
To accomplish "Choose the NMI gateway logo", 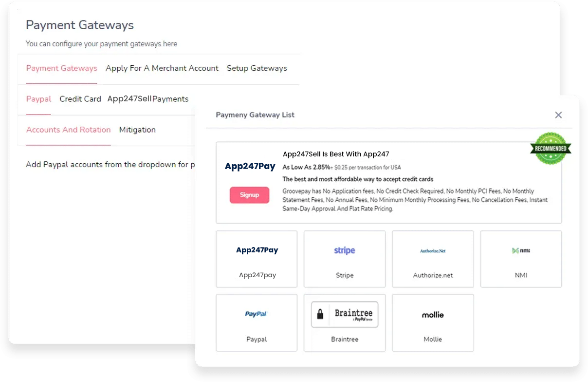I will (520, 250).
